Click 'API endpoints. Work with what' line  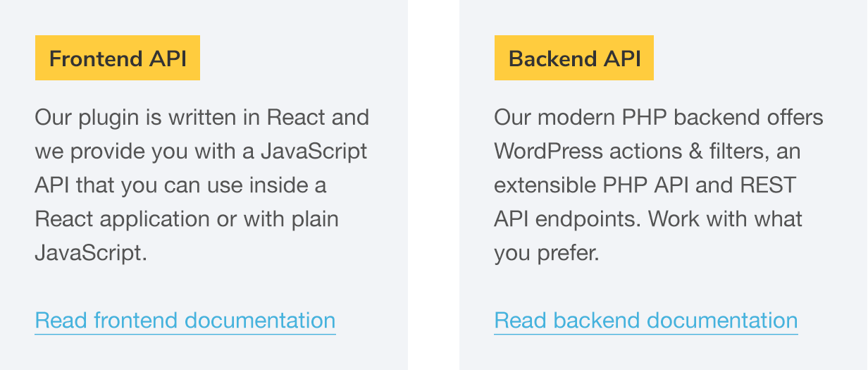click(648, 218)
